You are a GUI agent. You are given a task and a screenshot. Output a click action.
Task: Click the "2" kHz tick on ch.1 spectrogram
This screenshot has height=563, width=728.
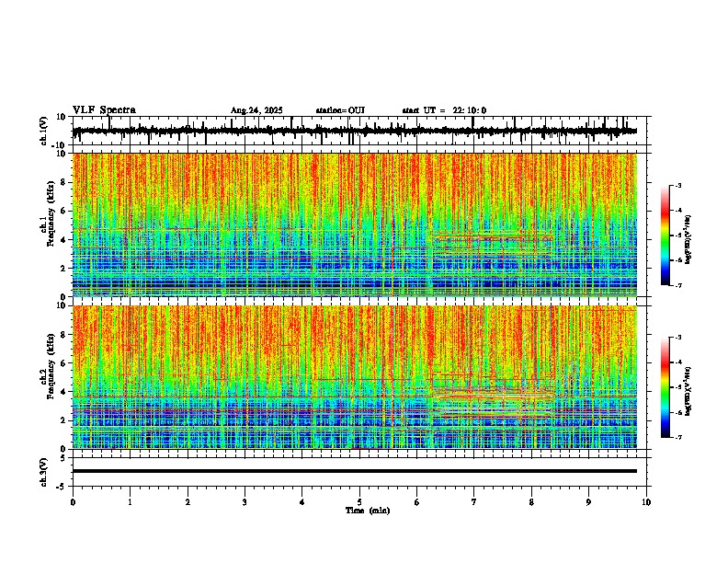pyautogui.click(x=64, y=269)
